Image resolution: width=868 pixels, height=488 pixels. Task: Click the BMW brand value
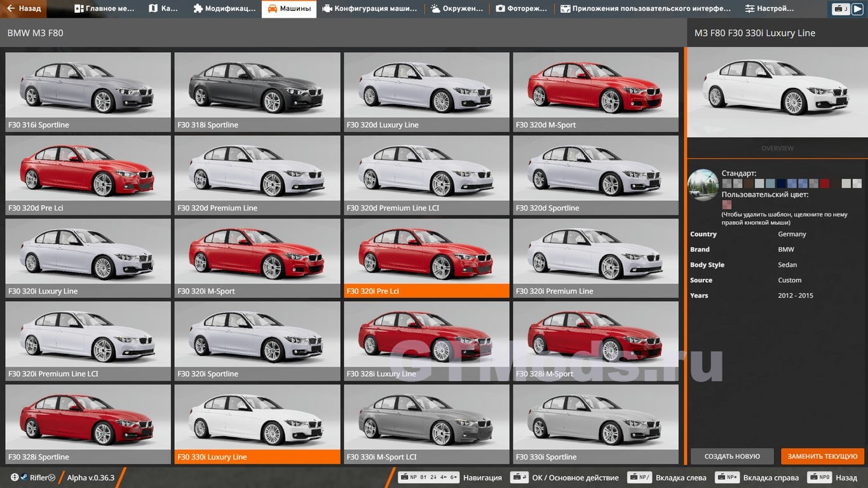click(x=786, y=250)
